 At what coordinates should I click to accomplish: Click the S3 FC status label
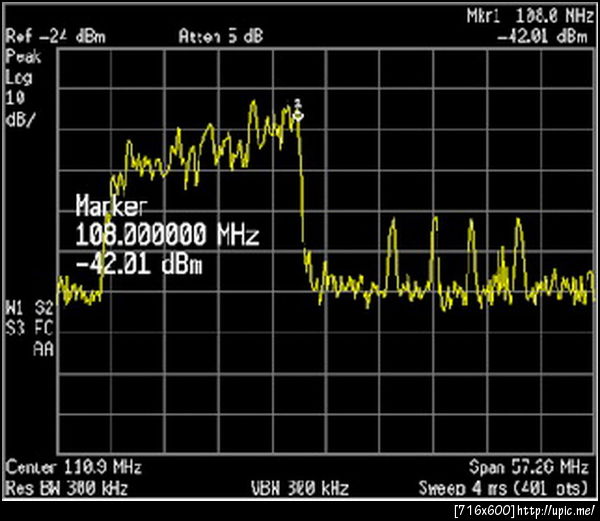[x=29, y=328]
